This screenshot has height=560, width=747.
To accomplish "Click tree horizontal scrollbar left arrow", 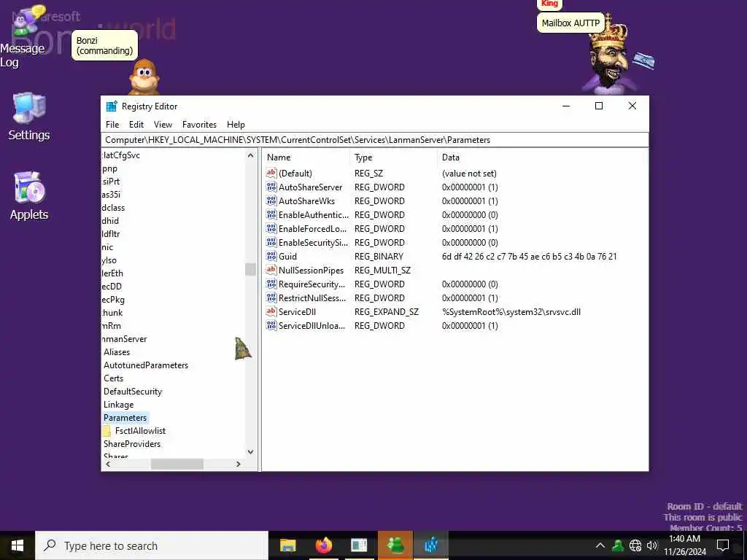I will [x=108, y=464].
